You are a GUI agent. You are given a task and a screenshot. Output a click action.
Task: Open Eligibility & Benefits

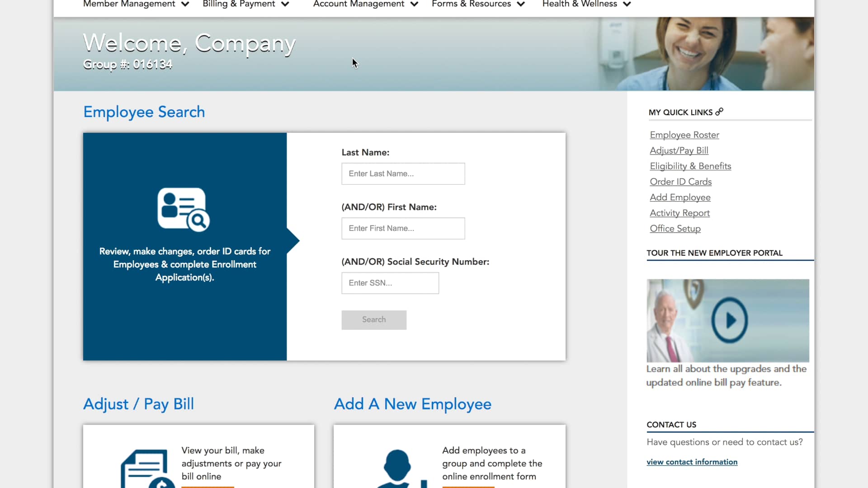690,166
